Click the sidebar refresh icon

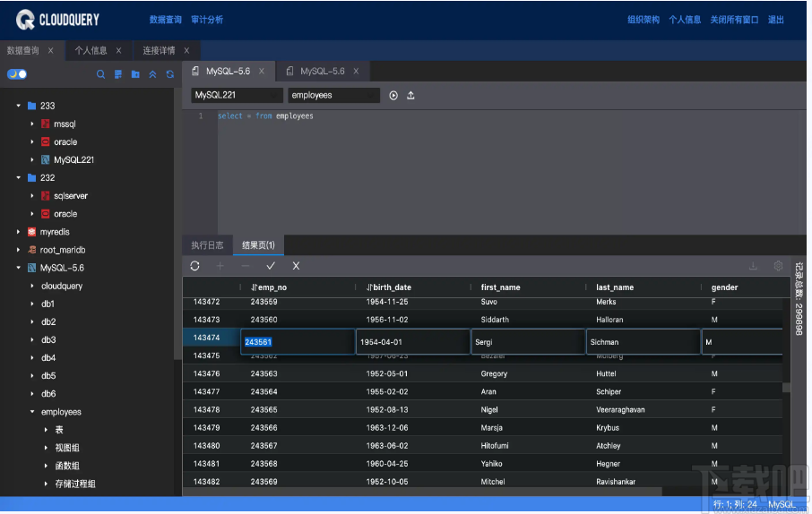tap(170, 74)
